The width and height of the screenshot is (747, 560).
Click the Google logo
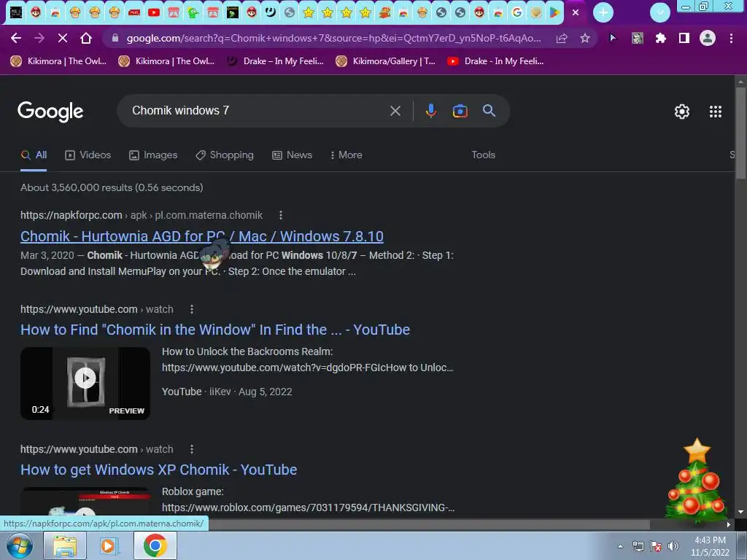(x=50, y=112)
